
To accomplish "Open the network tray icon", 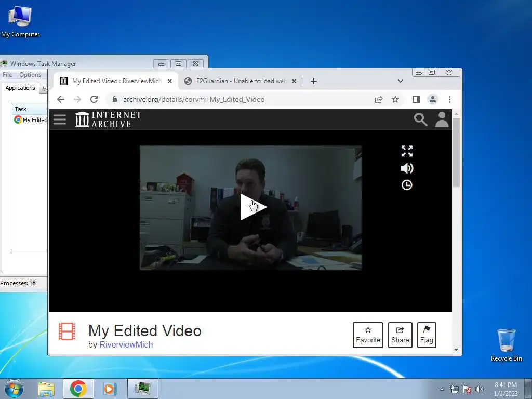I will pyautogui.click(x=454, y=389).
